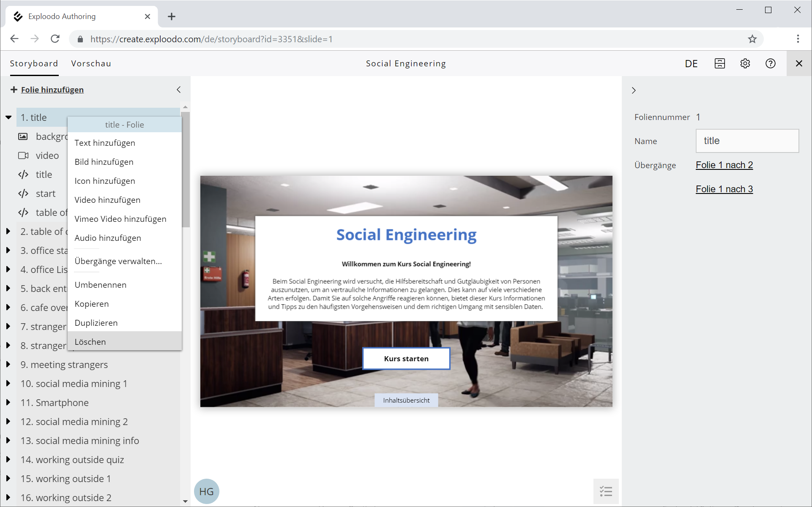Open the settings gear icon
This screenshot has height=507, width=812.
745,63
